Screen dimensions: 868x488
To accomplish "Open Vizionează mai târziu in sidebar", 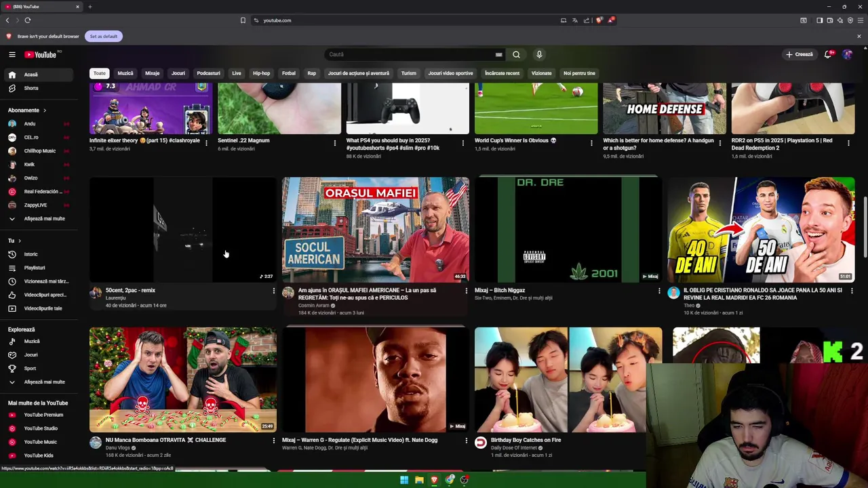I will [37, 281].
